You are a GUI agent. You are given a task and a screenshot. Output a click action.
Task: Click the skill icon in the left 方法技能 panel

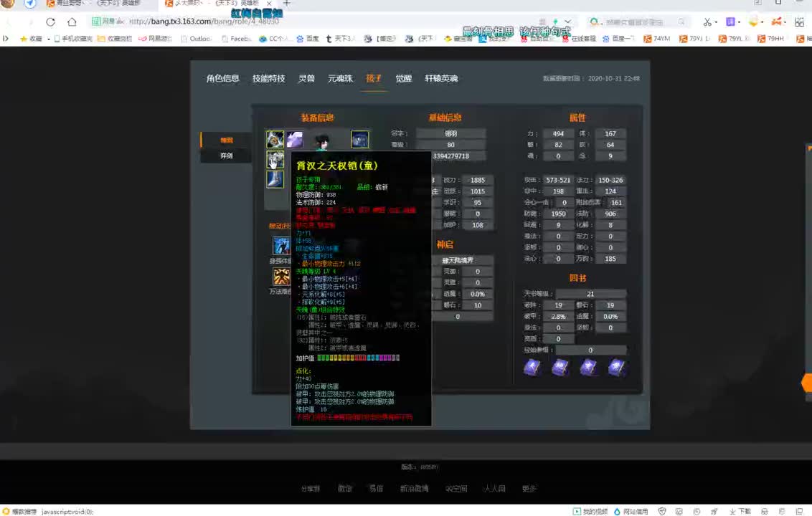281,276
